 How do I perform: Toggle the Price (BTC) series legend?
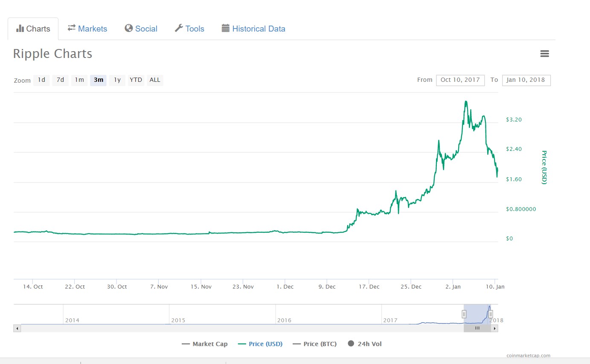click(315, 344)
